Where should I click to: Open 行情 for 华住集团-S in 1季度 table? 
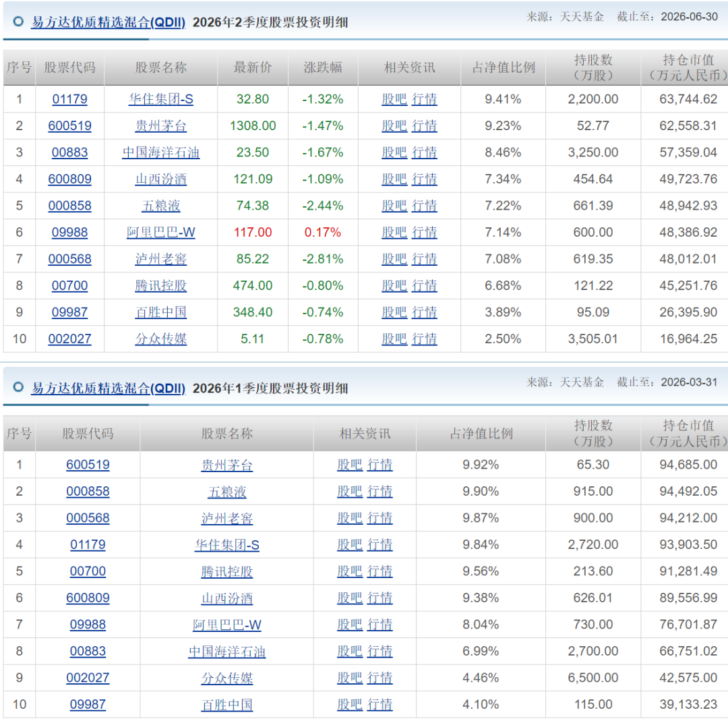click(x=380, y=544)
